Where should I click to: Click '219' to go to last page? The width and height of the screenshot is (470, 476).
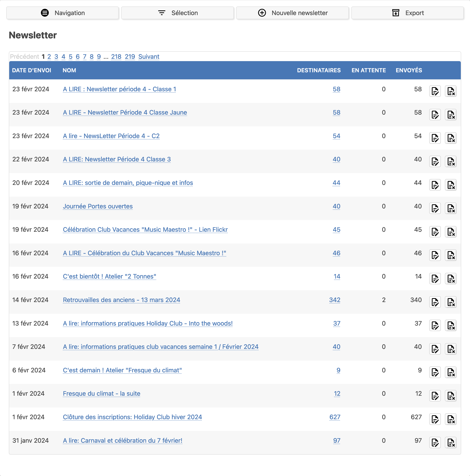130,56
